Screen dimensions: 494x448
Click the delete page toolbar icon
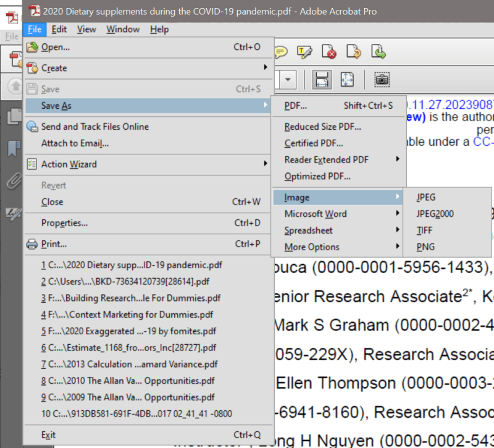tap(329, 52)
